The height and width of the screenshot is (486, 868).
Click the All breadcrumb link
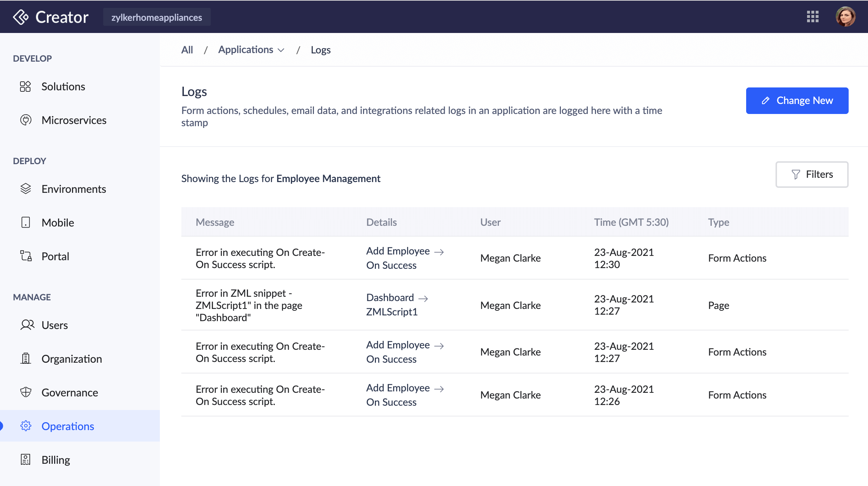click(187, 50)
